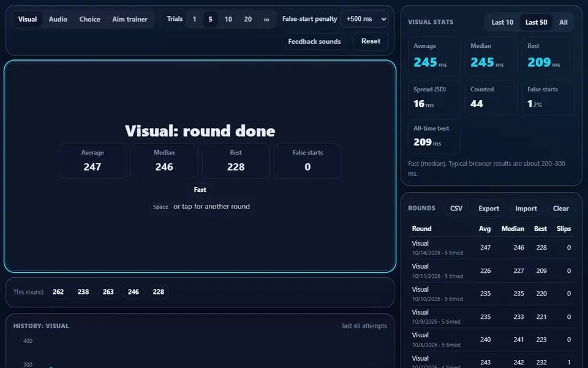
Task: Click the round Average 247 card
Action: (x=92, y=161)
